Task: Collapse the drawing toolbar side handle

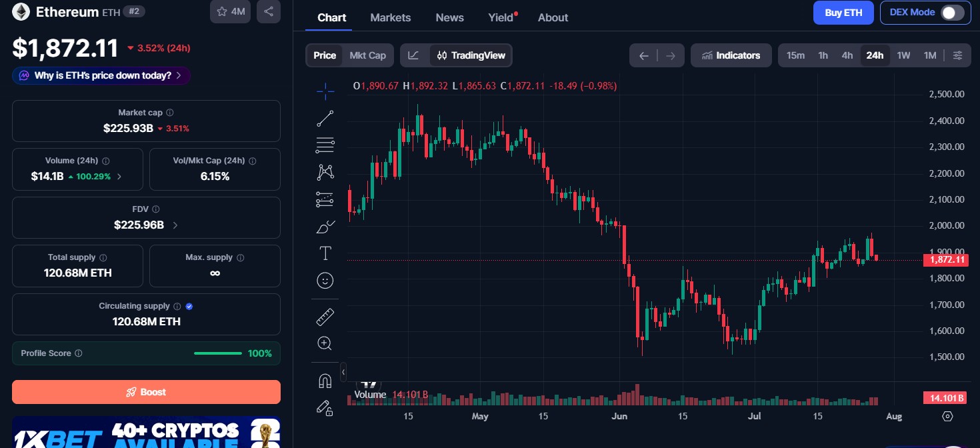Action: [x=343, y=371]
